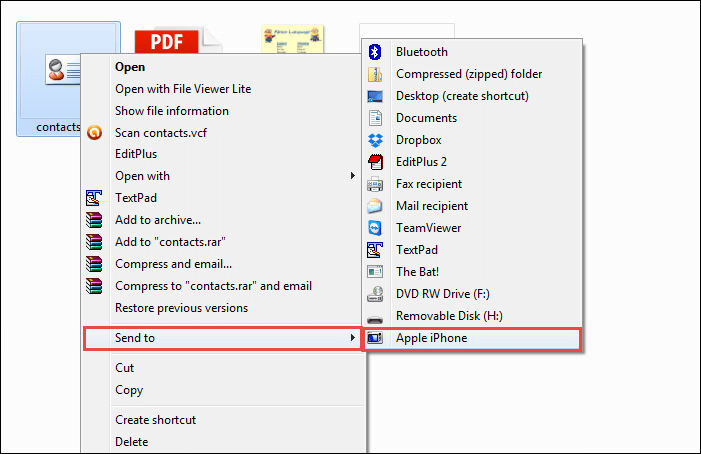Click the TeamViewer logo icon
The height and width of the screenshot is (454, 701).
click(375, 228)
